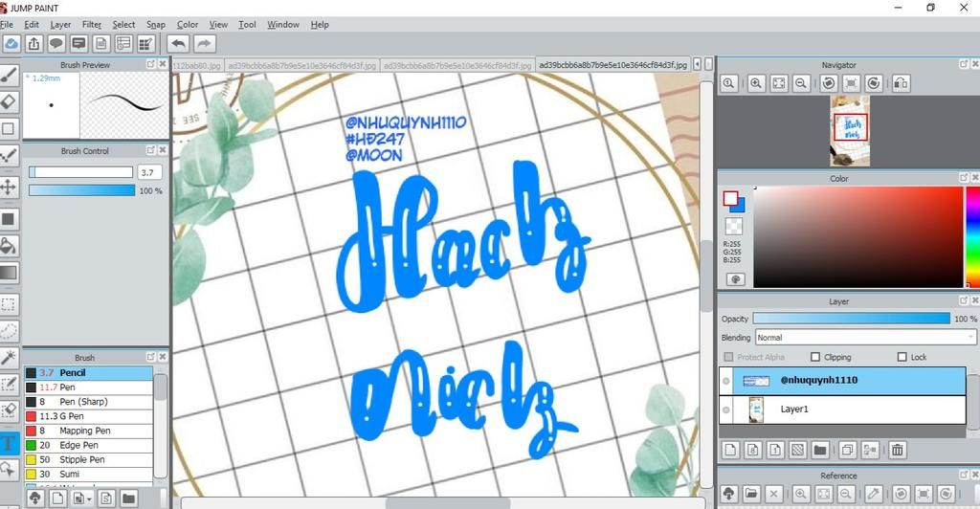Screen dimensions: 980x509
Task: Click the delete layer trash icon
Action: pos(898,450)
